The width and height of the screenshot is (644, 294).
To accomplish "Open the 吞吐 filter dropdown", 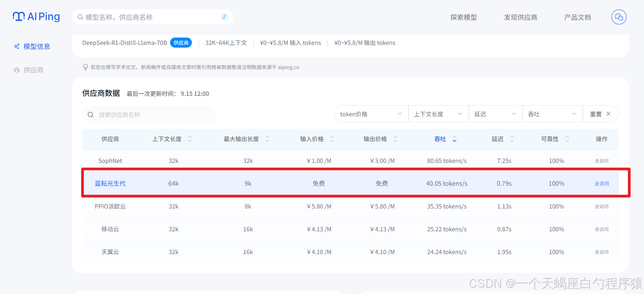I will pos(553,114).
